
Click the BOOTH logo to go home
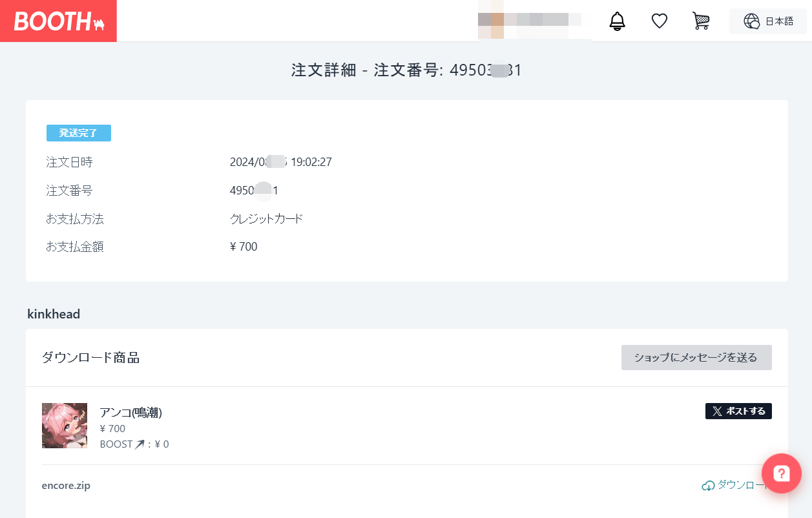[58, 21]
